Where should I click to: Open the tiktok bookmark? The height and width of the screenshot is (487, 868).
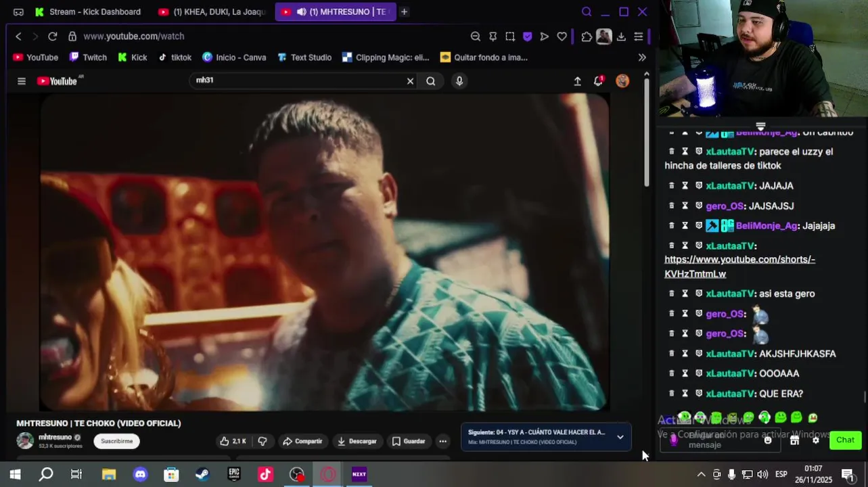click(x=175, y=57)
